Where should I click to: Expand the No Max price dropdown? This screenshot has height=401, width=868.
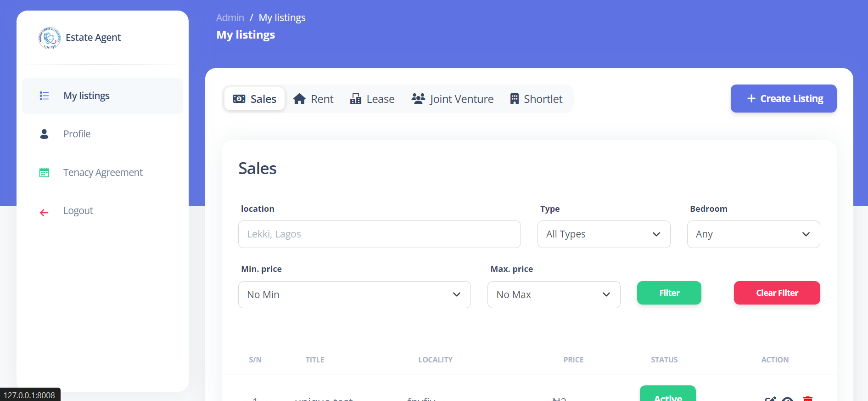click(554, 295)
